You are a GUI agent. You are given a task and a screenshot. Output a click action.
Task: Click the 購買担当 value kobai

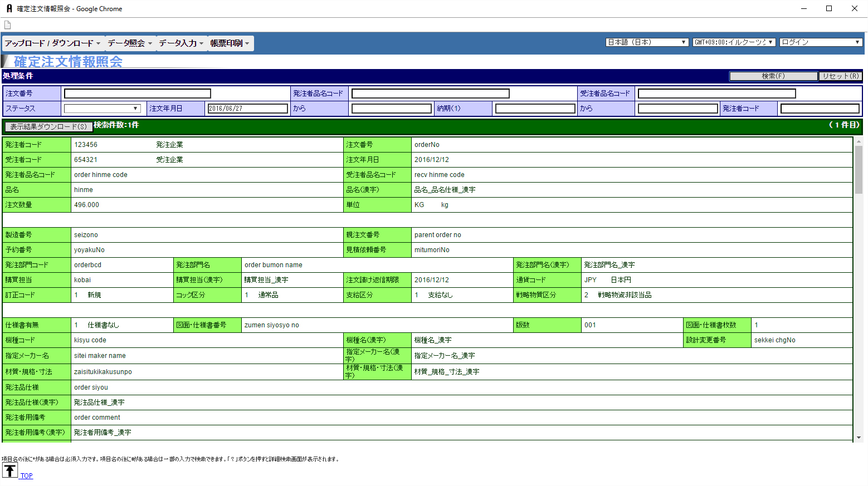[x=82, y=280]
